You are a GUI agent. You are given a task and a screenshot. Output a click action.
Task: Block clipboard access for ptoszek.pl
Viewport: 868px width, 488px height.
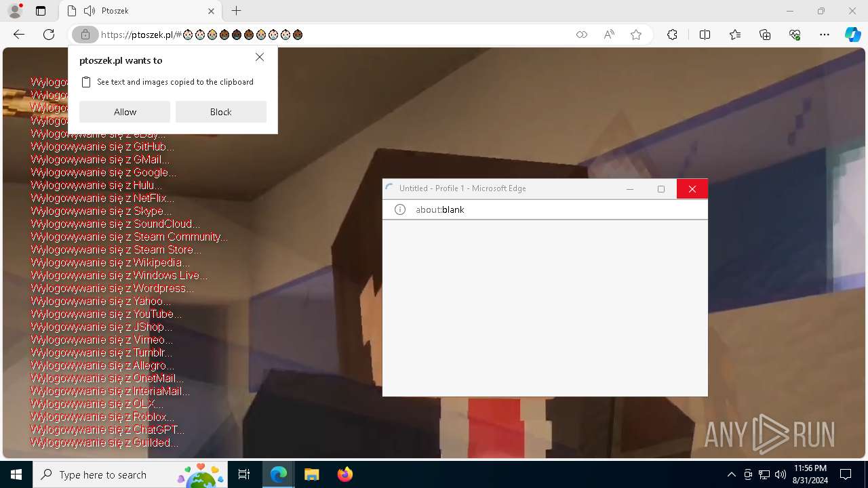click(x=221, y=112)
